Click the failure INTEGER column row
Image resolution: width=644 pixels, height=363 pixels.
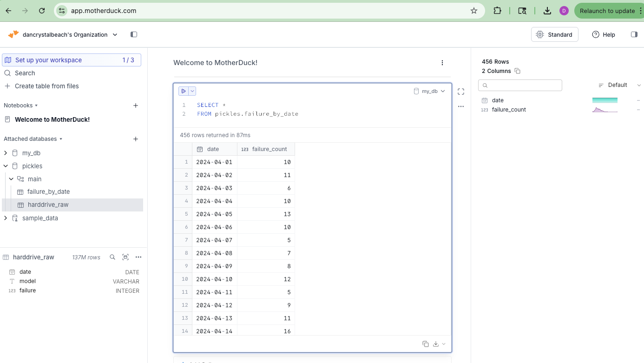74,290
